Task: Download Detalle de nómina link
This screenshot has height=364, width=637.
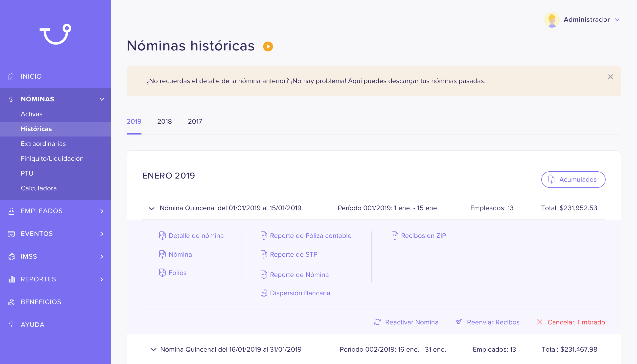Action: pos(196,236)
